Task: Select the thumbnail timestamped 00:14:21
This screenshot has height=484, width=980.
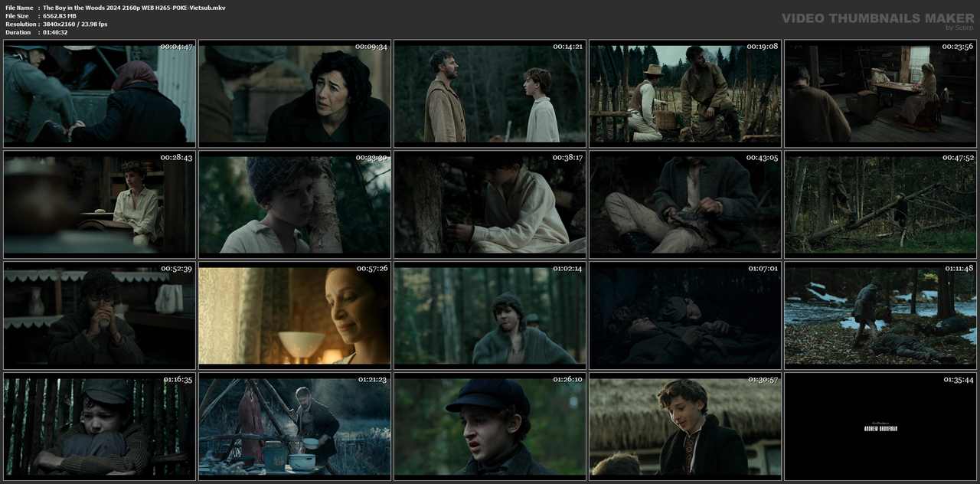Action: coord(490,93)
